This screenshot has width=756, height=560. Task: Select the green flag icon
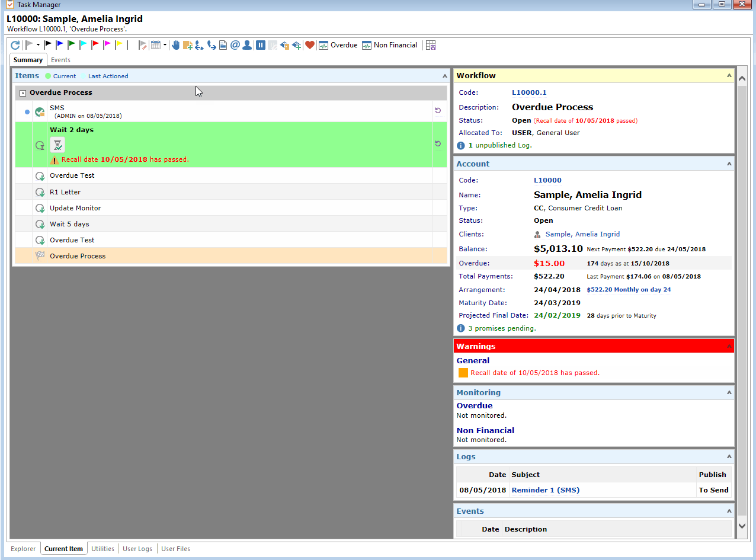[72, 44]
